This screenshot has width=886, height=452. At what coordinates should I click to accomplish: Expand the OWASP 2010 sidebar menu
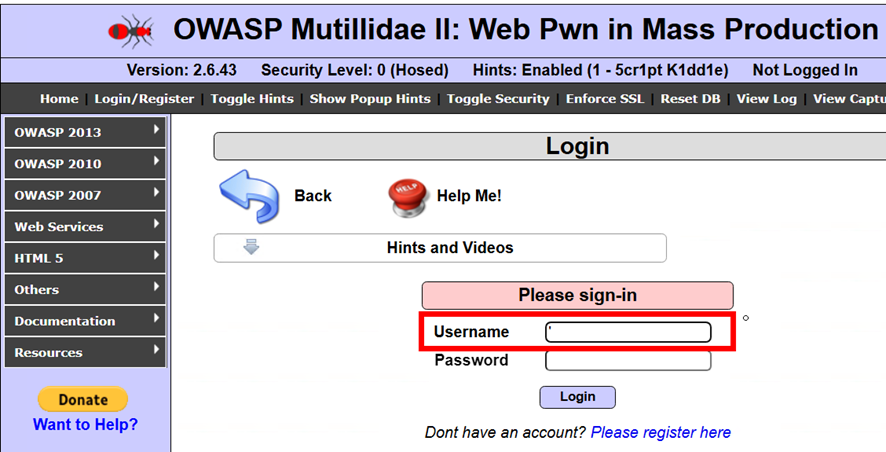coord(85,164)
